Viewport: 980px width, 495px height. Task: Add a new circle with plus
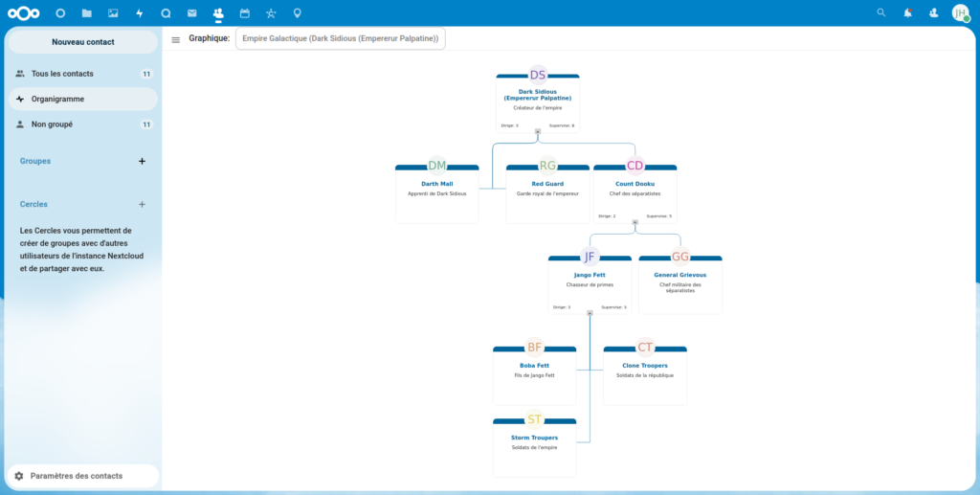click(x=142, y=204)
